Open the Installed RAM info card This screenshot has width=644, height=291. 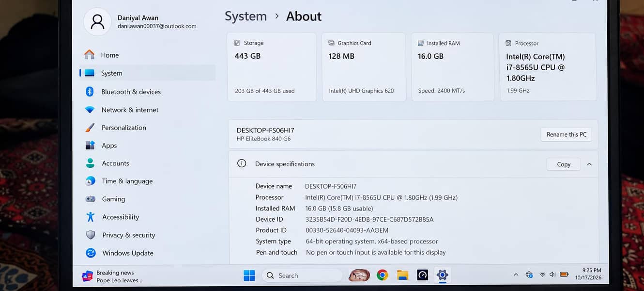click(452, 67)
